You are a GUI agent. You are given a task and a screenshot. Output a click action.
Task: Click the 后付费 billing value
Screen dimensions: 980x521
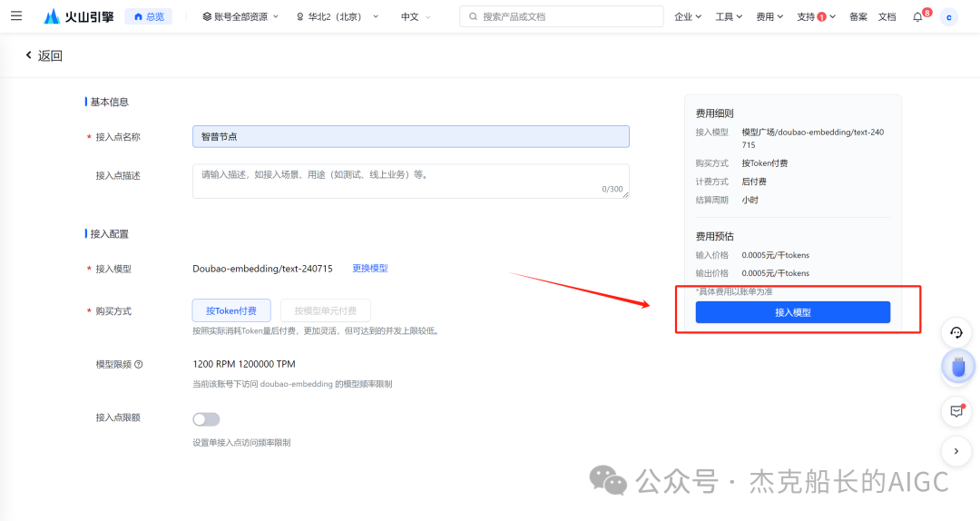[x=754, y=182]
